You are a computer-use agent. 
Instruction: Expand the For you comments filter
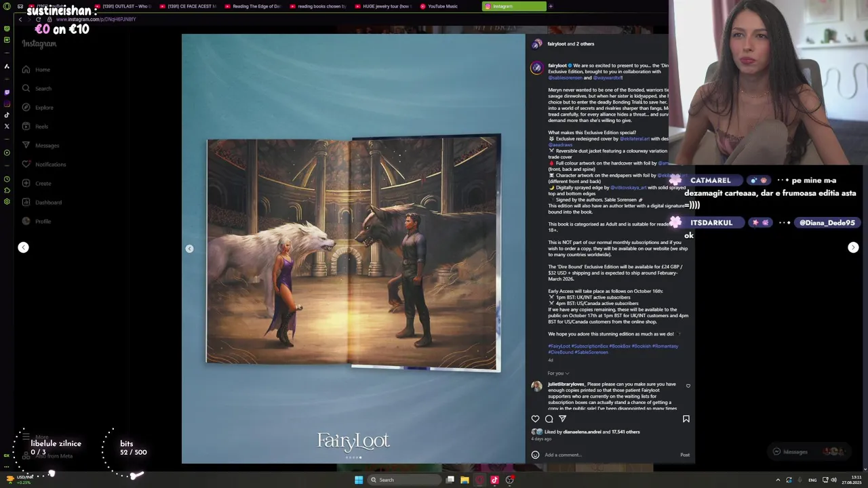pyautogui.click(x=558, y=373)
